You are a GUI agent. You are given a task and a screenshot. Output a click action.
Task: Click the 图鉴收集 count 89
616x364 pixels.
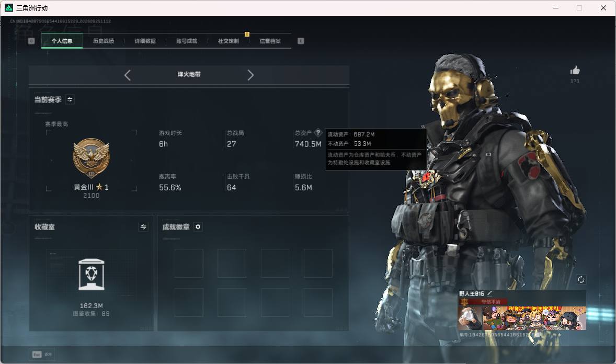coord(106,314)
